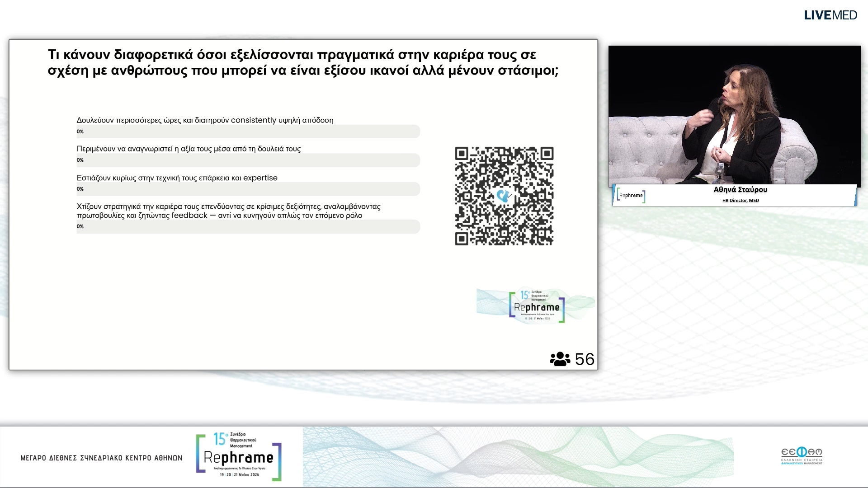
Task: Click the Rephrame conference logo in footer
Action: 239,457
